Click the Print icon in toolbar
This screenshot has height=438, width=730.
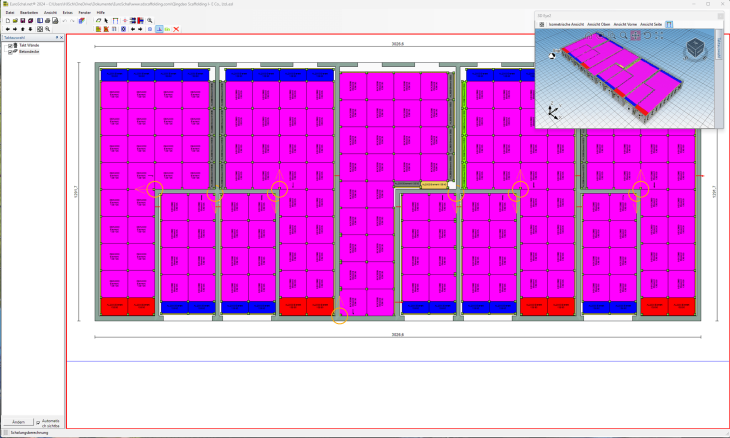[x=47, y=20]
